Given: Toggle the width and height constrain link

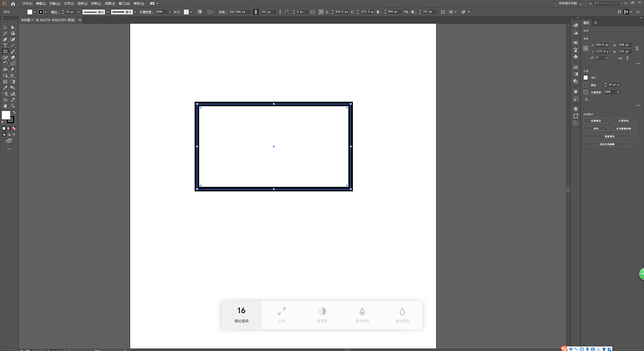Looking at the screenshot, I should (x=637, y=48).
